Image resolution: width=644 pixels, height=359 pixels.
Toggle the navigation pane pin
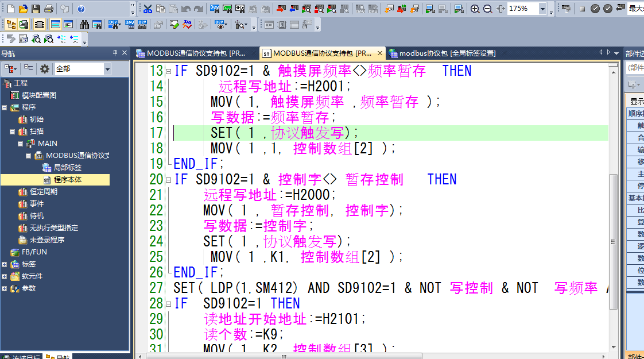coord(115,53)
